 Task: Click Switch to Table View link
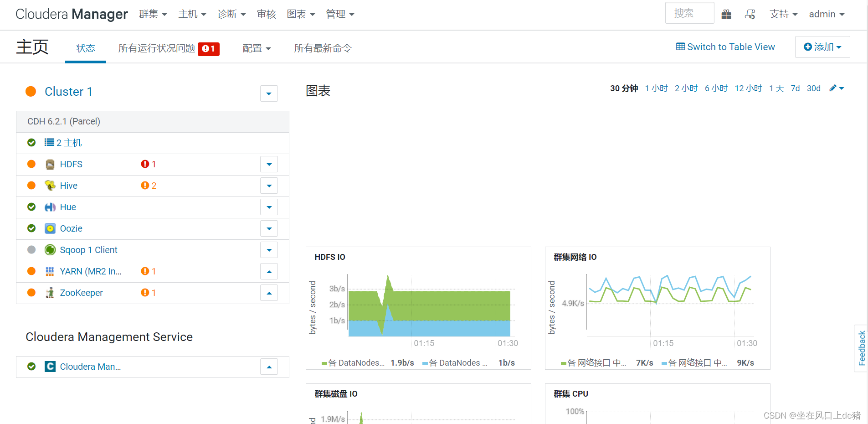point(725,47)
